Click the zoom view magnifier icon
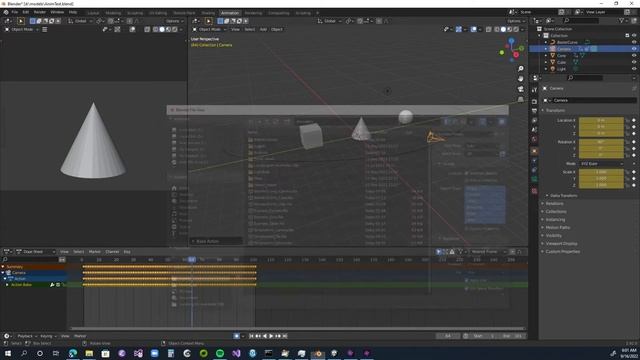 pyautogui.click(x=520, y=69)
